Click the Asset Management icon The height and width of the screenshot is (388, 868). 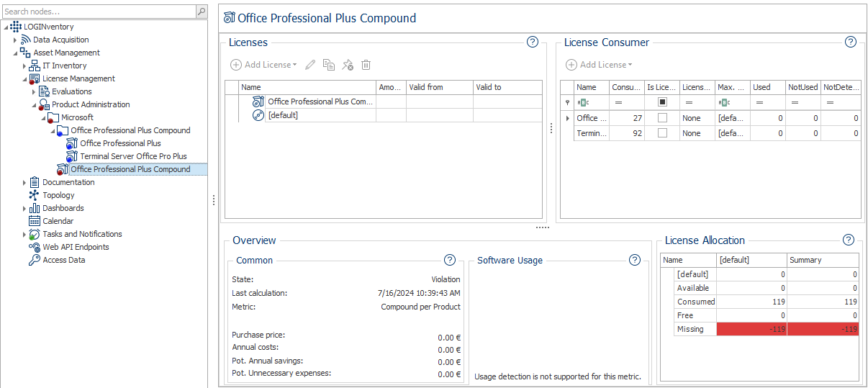(x=25, y=53)
